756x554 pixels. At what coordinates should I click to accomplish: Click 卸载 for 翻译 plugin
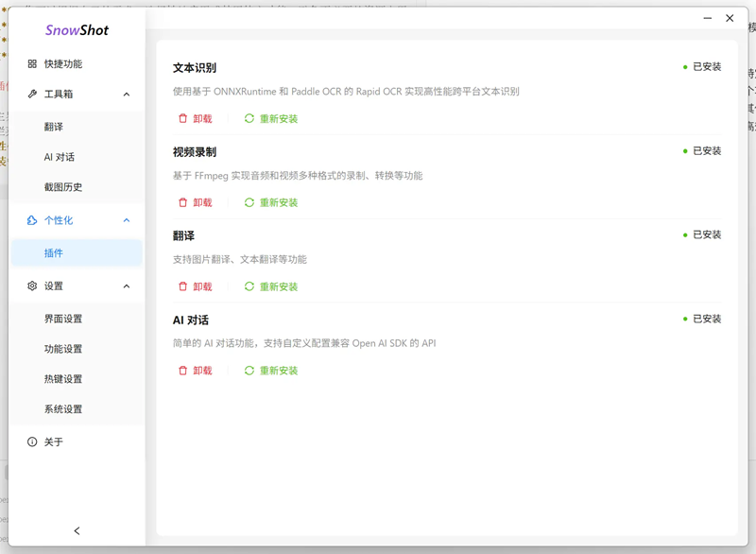[196, 286]
